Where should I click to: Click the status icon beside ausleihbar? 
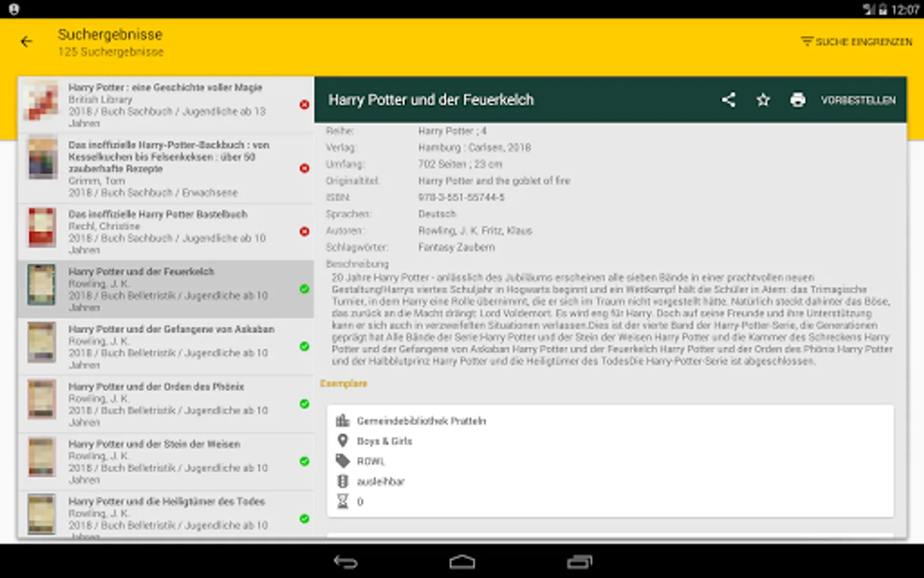[x=343, y=481]
